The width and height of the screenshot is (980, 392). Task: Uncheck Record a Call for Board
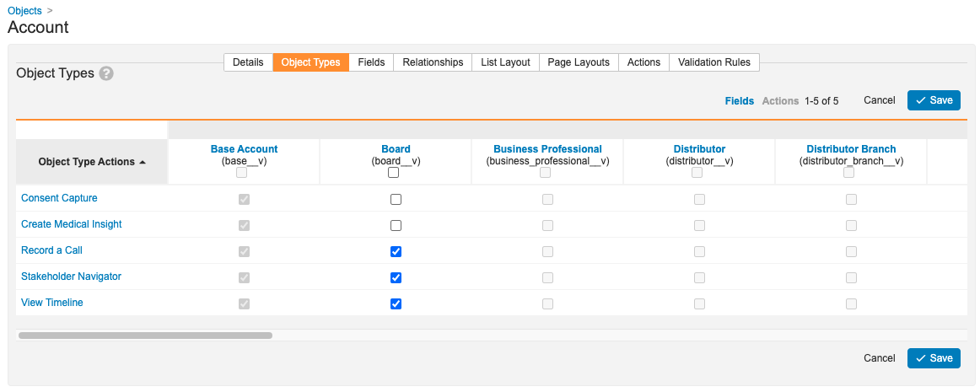pos(396,251)
